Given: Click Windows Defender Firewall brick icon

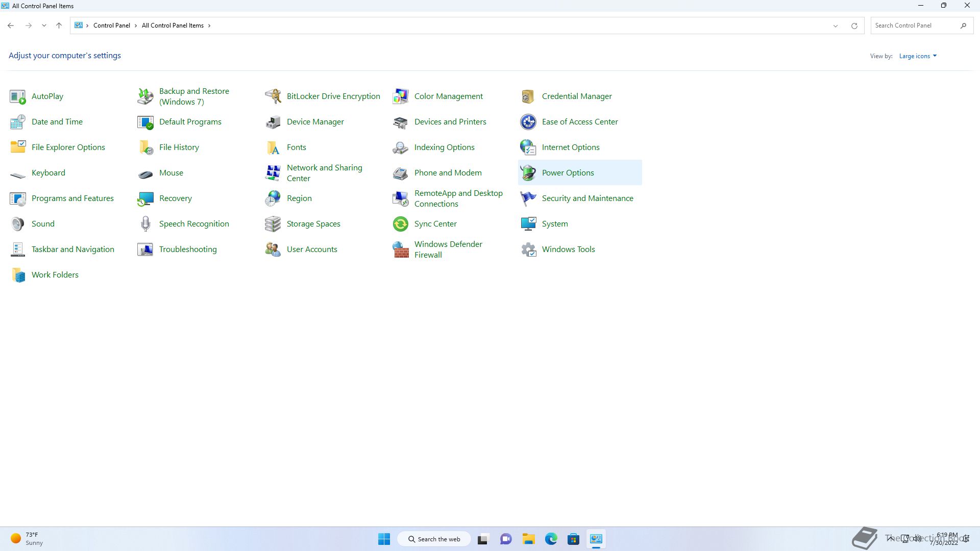Looking at the screenshot, I should coord(401,249).
